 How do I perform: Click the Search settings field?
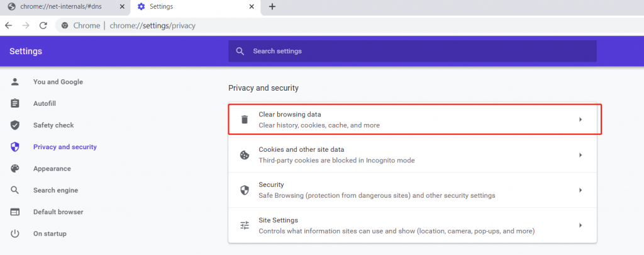pos(413,51)
